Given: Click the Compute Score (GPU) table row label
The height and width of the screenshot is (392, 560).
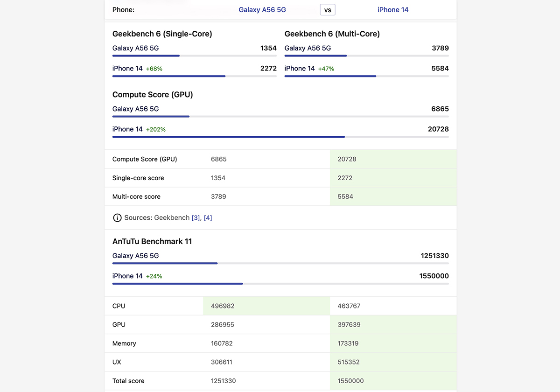Looking at the screenshot, I should tap(145, 159).
